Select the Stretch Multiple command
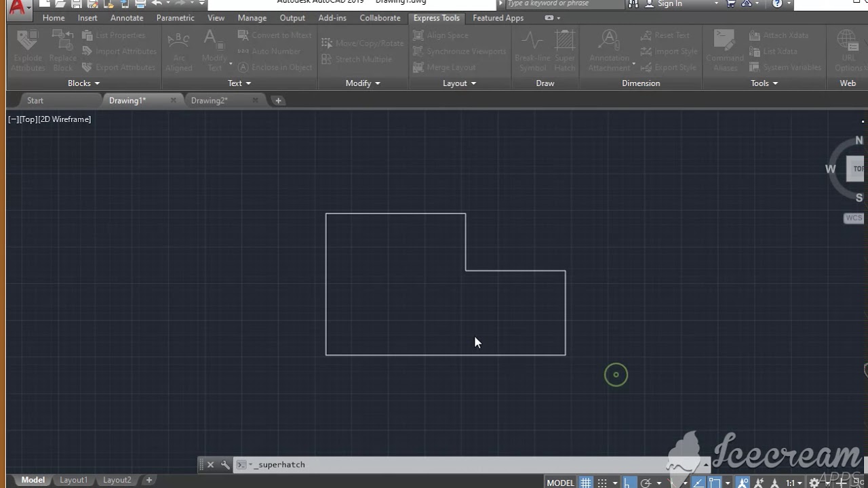 (x=357, y=60)
